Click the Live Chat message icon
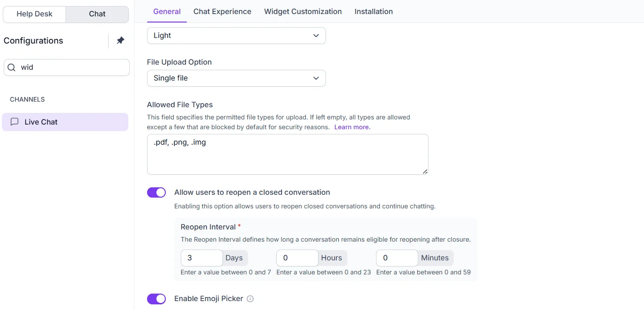Image resolution: width=644 pixels, height=310 pixels. (15, 122)
